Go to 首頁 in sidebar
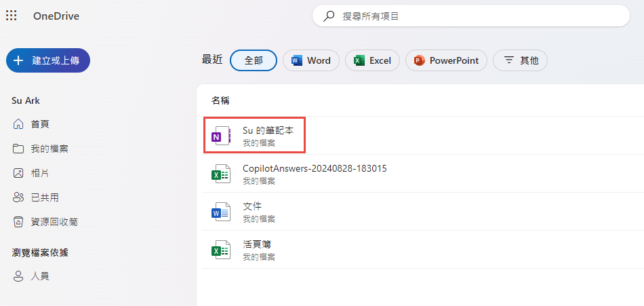The image size is (644, 306). 40,124
